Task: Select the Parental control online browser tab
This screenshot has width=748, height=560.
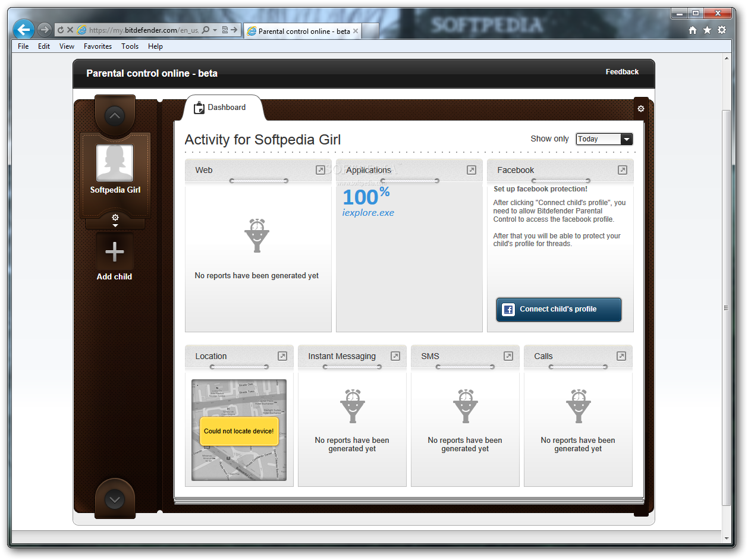Action: click(x=303, y=31)
